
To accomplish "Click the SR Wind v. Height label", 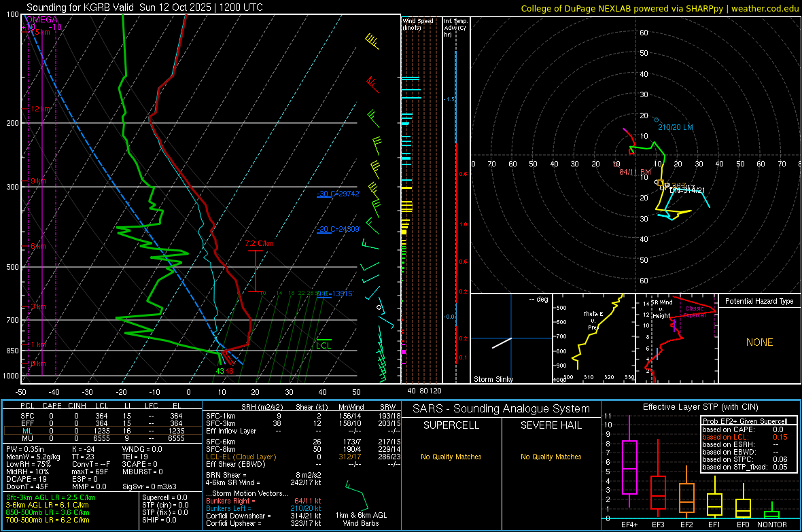I will (661, 309).
